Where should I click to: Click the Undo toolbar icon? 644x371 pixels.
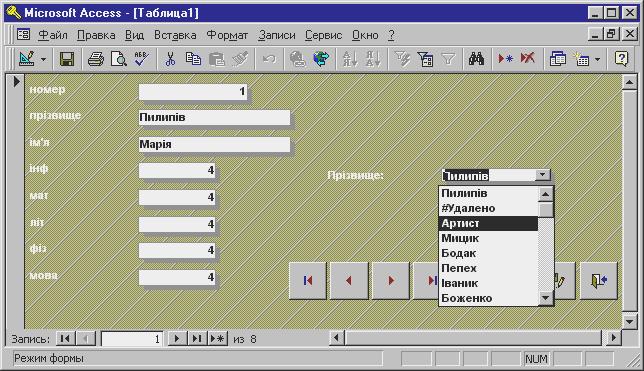tap(269, 59)
